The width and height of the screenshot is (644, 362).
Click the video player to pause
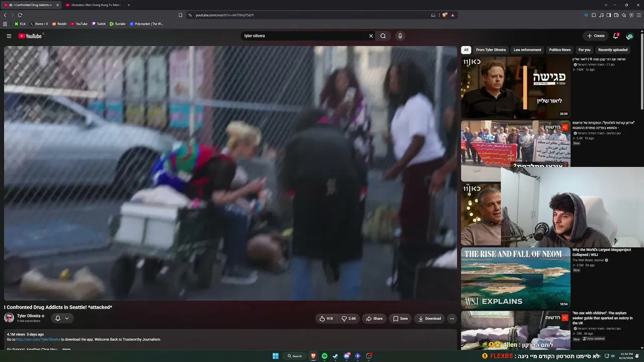click(230, 173)
